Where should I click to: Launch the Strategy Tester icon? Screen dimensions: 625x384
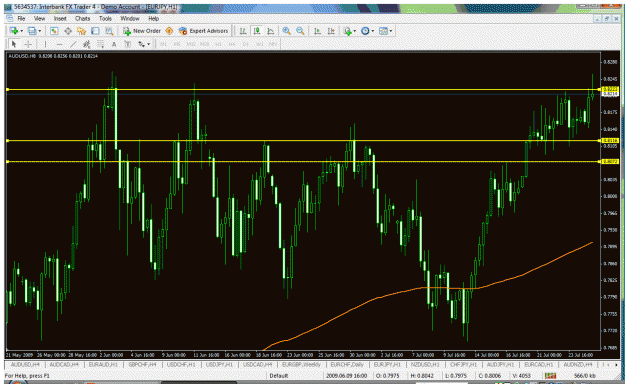[109, 31]
